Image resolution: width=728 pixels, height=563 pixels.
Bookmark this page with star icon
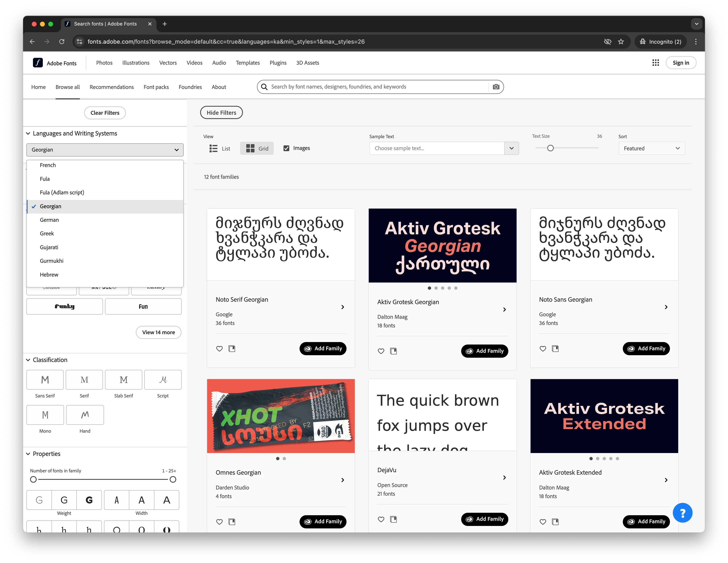pos(621,42)
